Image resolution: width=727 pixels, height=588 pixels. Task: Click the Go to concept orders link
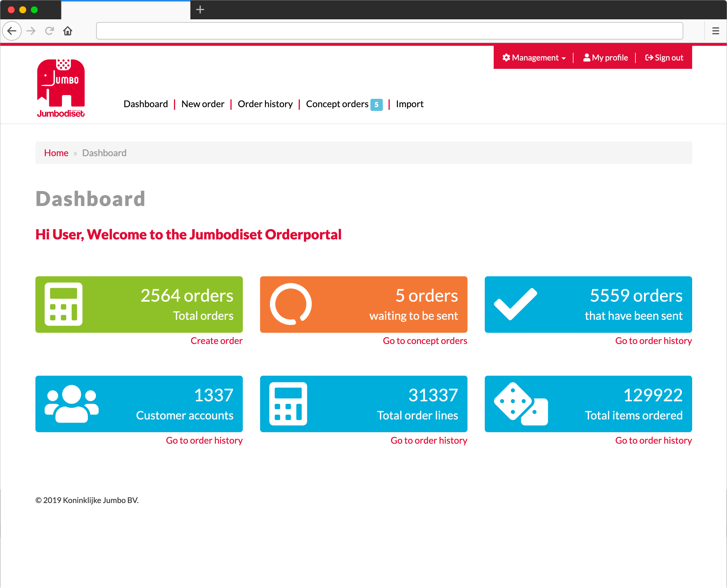(425, 341)
